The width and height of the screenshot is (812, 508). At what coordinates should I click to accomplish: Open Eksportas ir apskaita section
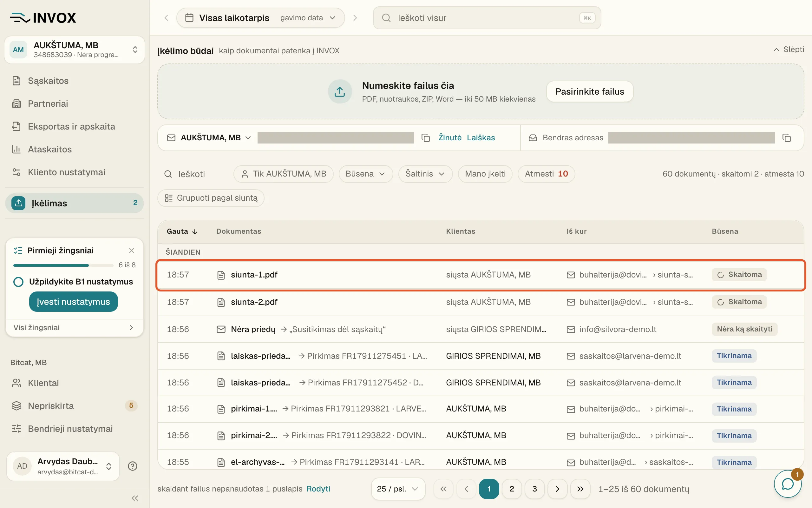pos(75,126)
